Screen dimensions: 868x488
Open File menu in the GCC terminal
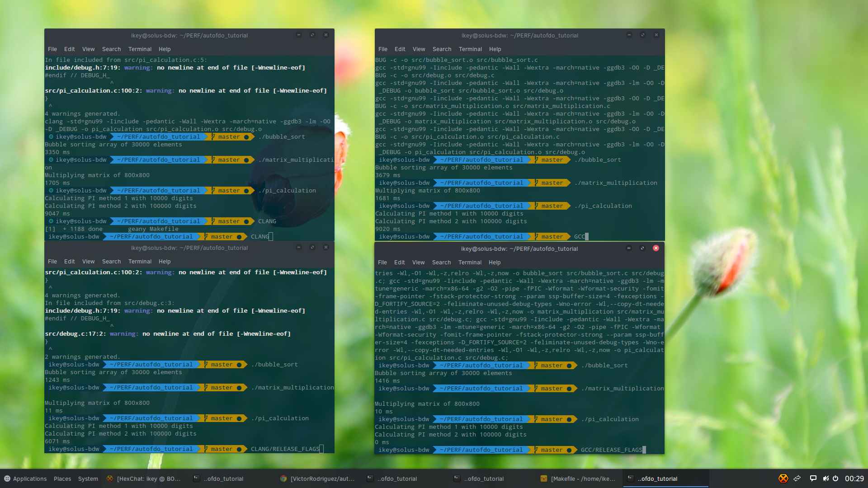[x=383, y=49]
